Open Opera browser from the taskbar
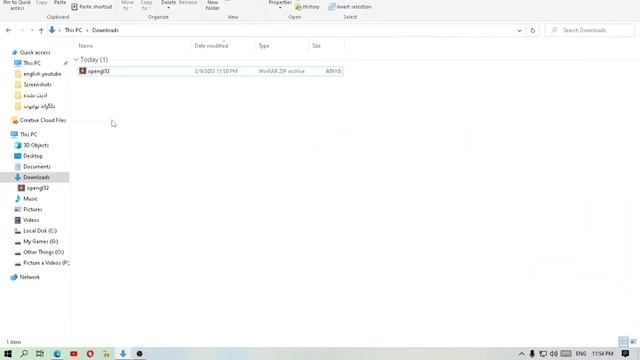Image resolution: width=640 pixels, height=360 pixels. click(90, 353)
